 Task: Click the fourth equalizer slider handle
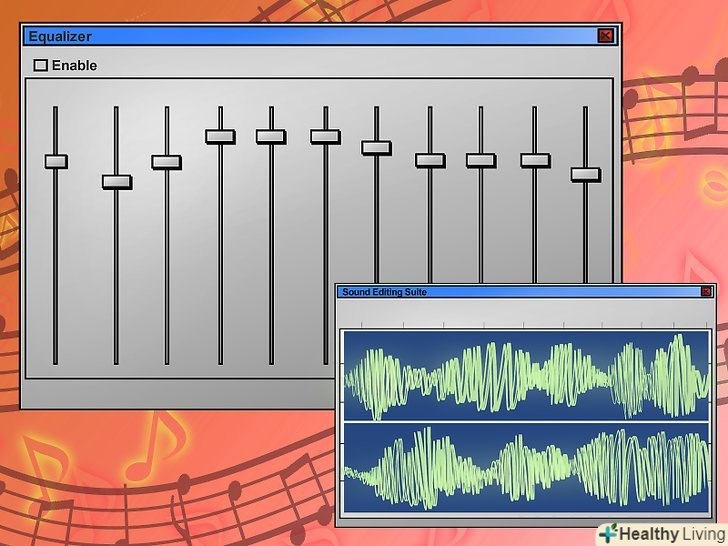(220, 136)
